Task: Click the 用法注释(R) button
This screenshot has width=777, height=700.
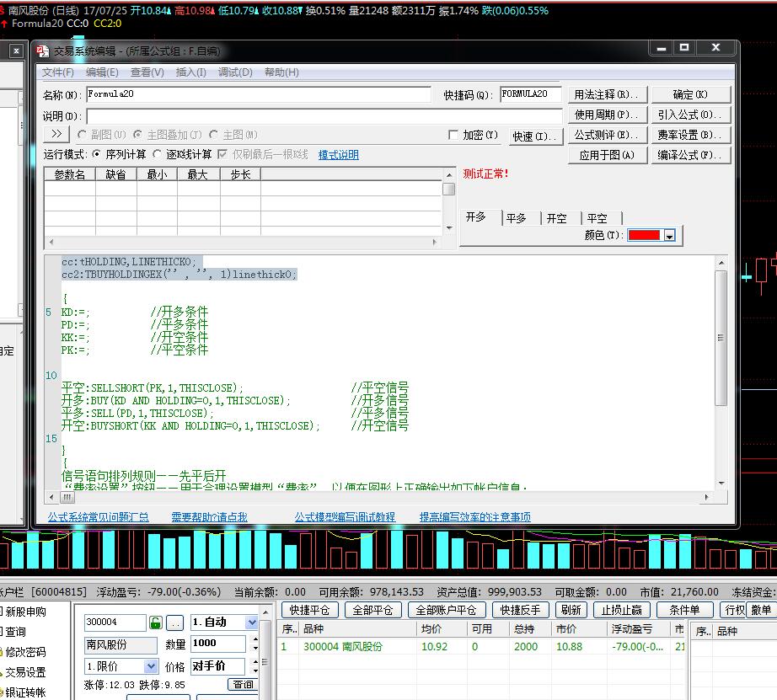Action: tap(608, 94)
